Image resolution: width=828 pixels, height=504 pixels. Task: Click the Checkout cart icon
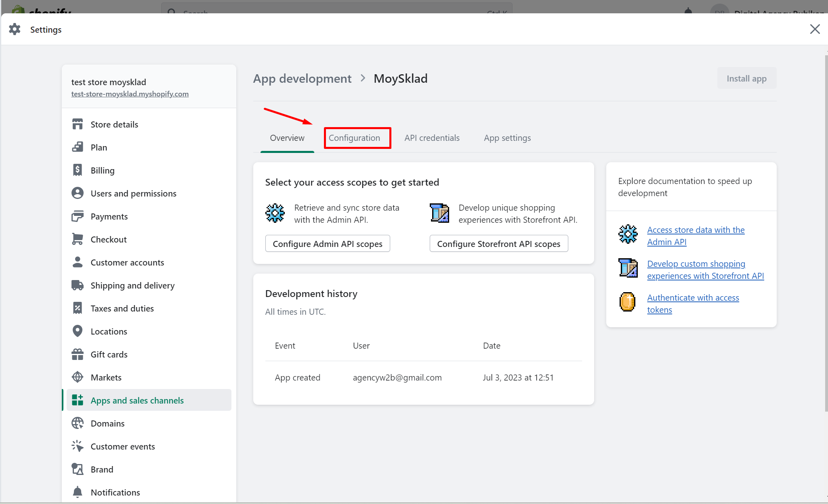pyautogui.click(x=77, y=239)
